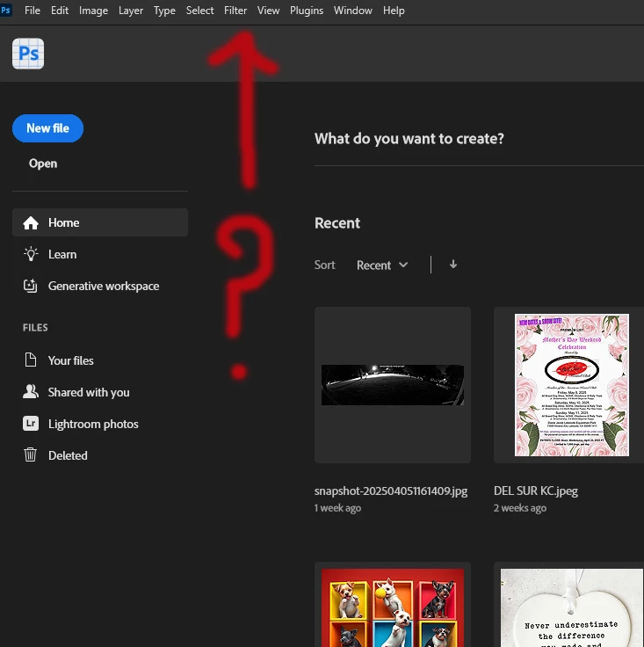The image size is (644, 647).
Task: Click the Deleted trash can icon
Action: pos(31,454)
